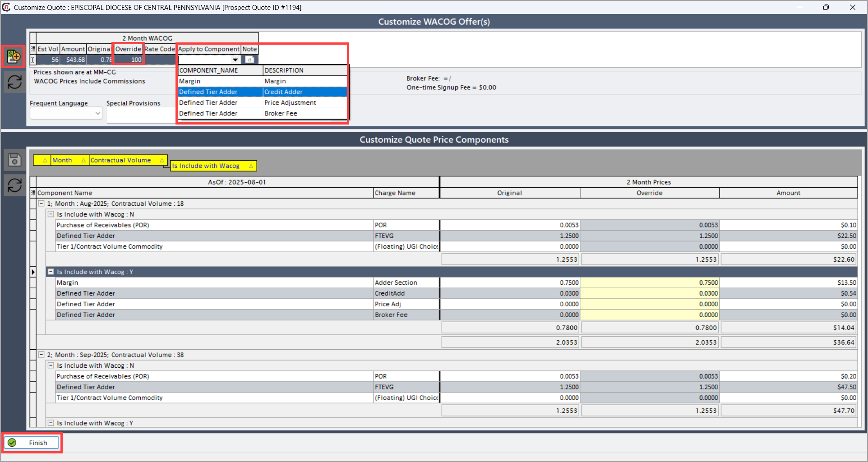
Task: Click the Price Adj override cell
Action: pyautogui.click(x=650, y=305)
